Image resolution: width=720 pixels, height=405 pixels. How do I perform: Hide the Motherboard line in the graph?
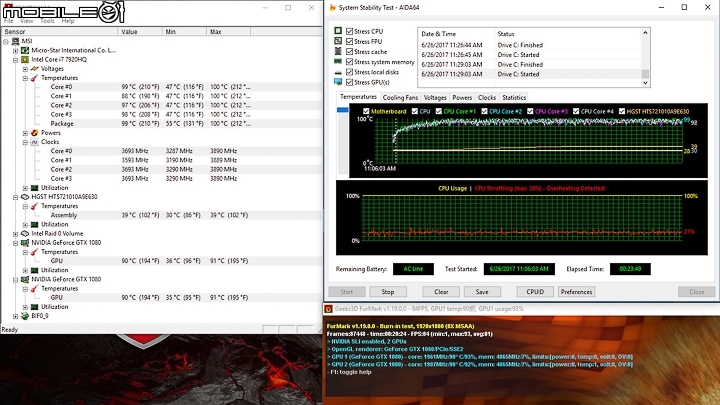(x=366, y=111)
